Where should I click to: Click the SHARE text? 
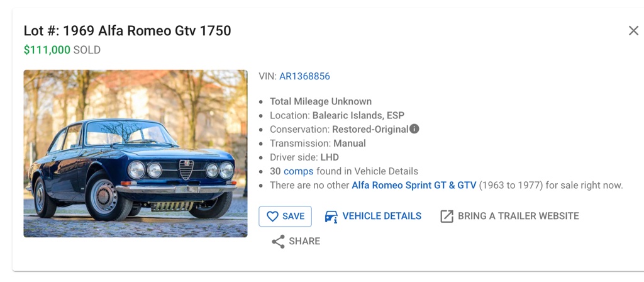pos(305,241)
